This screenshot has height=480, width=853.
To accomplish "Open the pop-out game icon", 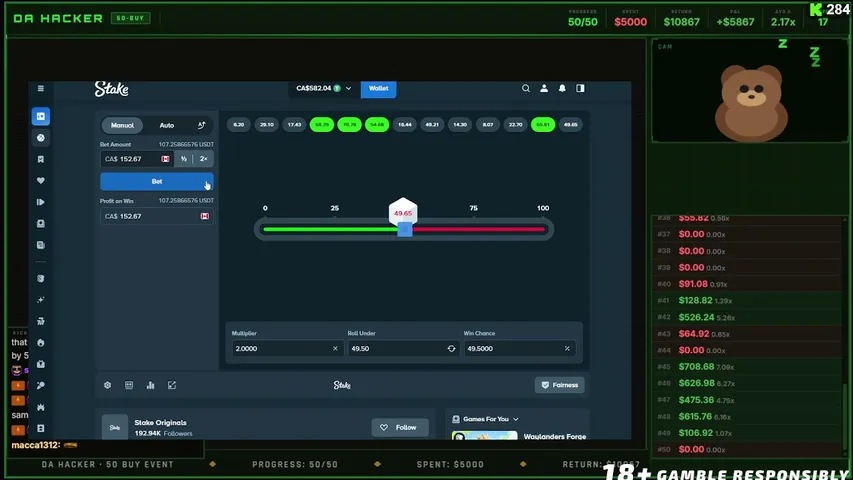I will click(172, 385).
